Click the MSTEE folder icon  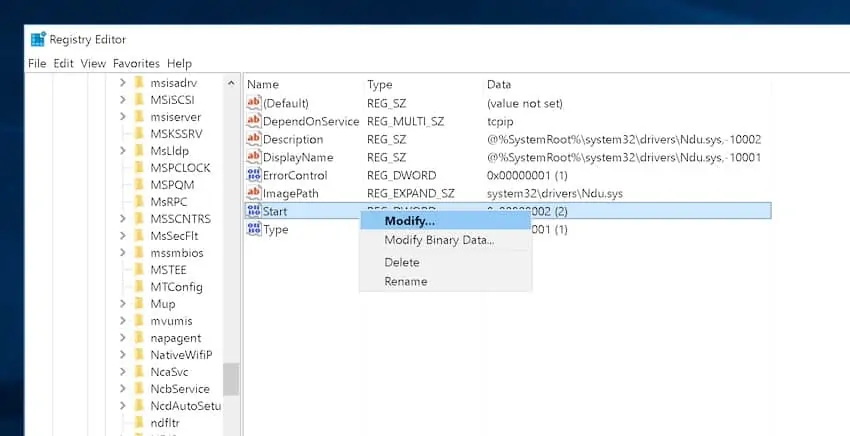tap(139, 270)
